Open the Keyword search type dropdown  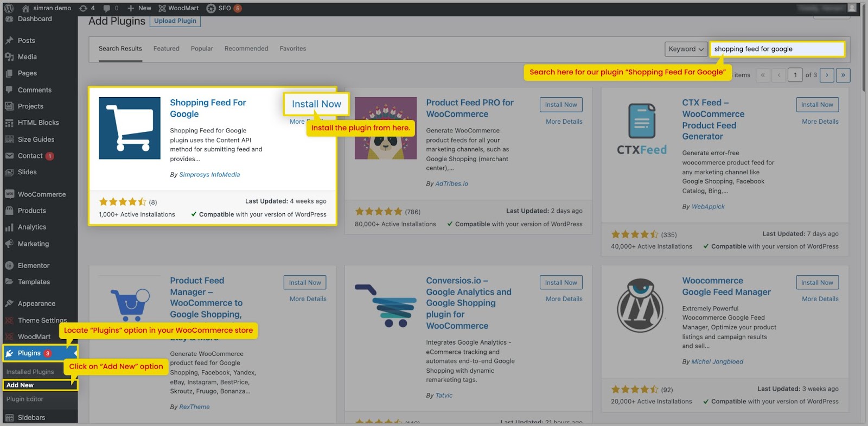click(x=686, y=49)
